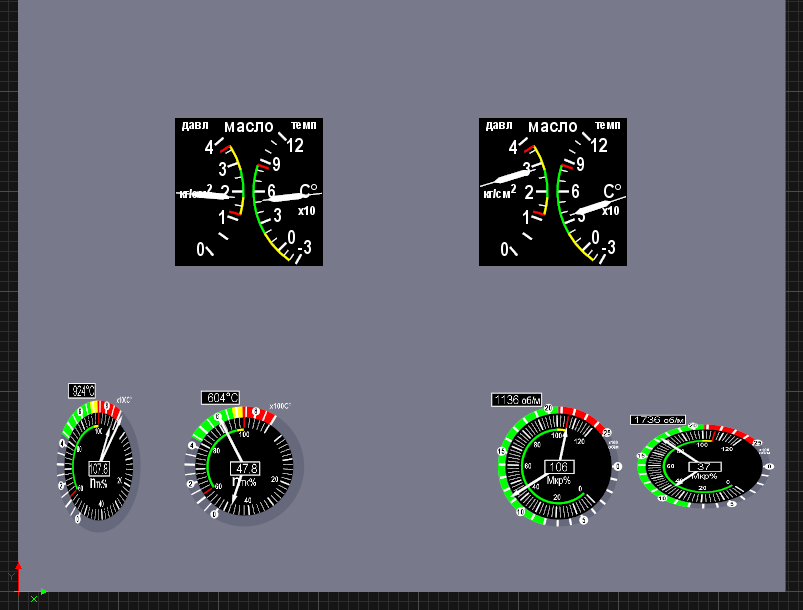Click the left oil gauge "масло" title
The width and height of the screenshot is (803, 610).
(x=248, y=126)
